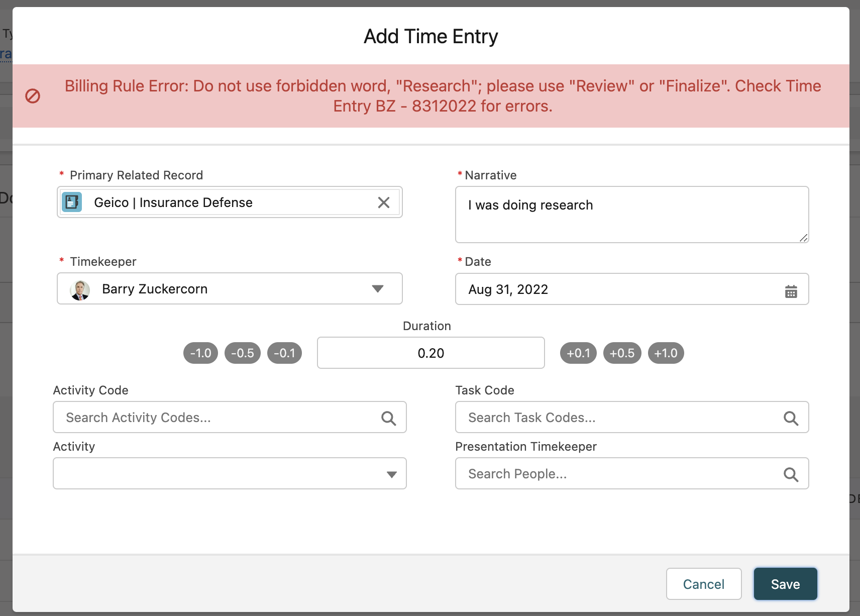Open the Activity dropdown list

(391, 474)
